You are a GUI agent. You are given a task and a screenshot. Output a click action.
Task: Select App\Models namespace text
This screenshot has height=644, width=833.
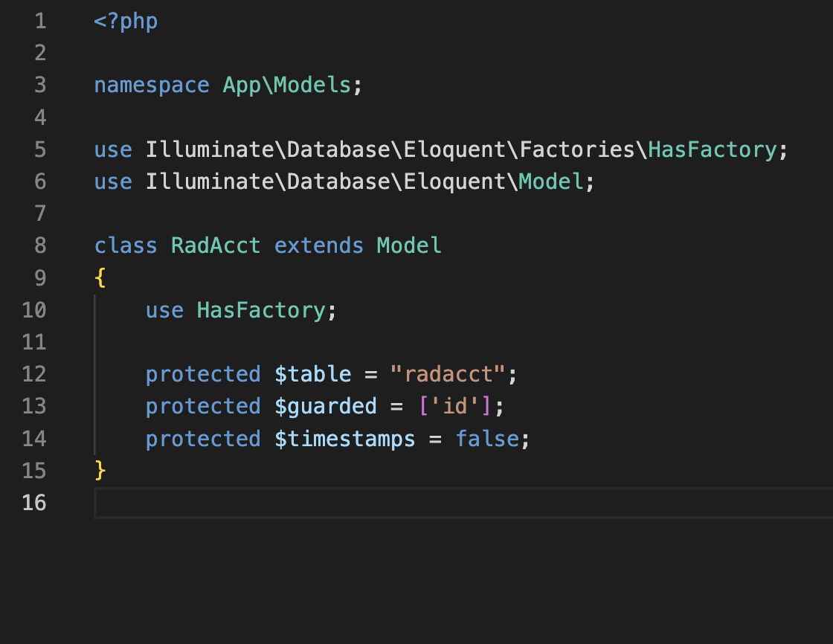pyautogui.click(x=286, y=85)
